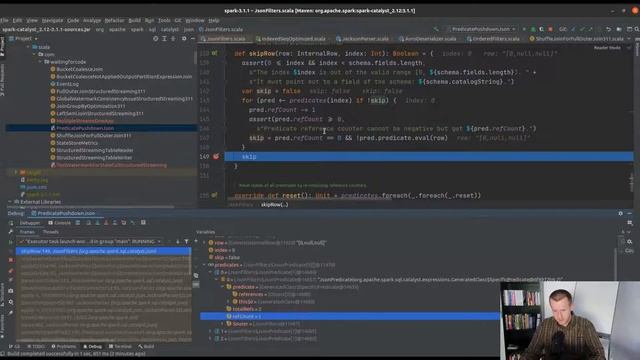Expand the External Libraries node
This screenshot has height=360, width=640.
[10, 202]
